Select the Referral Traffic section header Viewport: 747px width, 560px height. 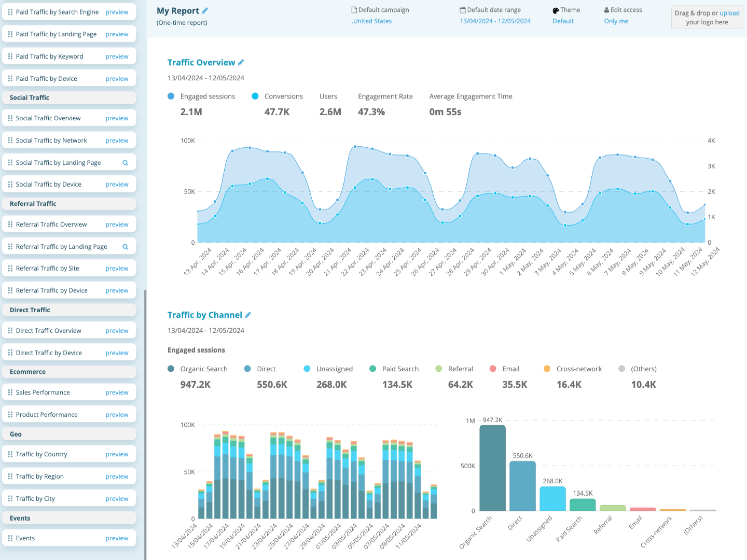pos(69,204)
